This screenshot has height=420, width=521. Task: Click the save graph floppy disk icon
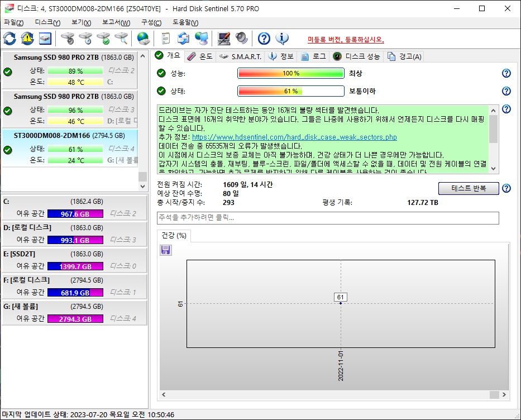pos(165,250)
